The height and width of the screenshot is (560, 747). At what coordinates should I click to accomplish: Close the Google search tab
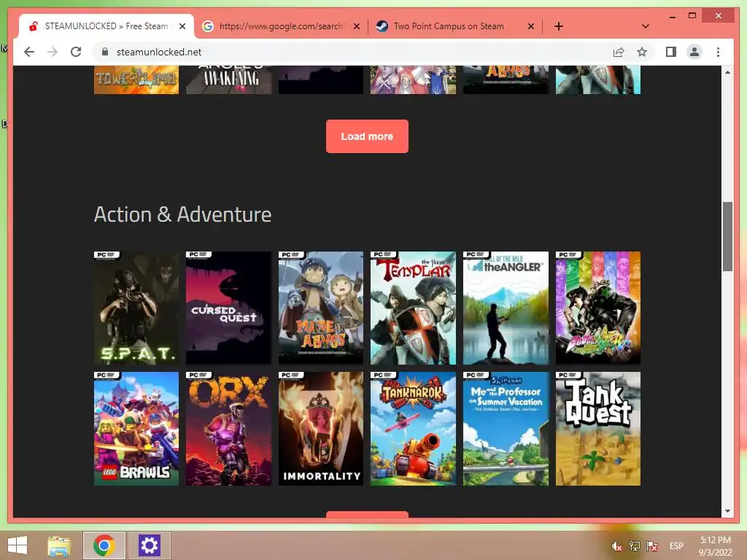[356, 26]
